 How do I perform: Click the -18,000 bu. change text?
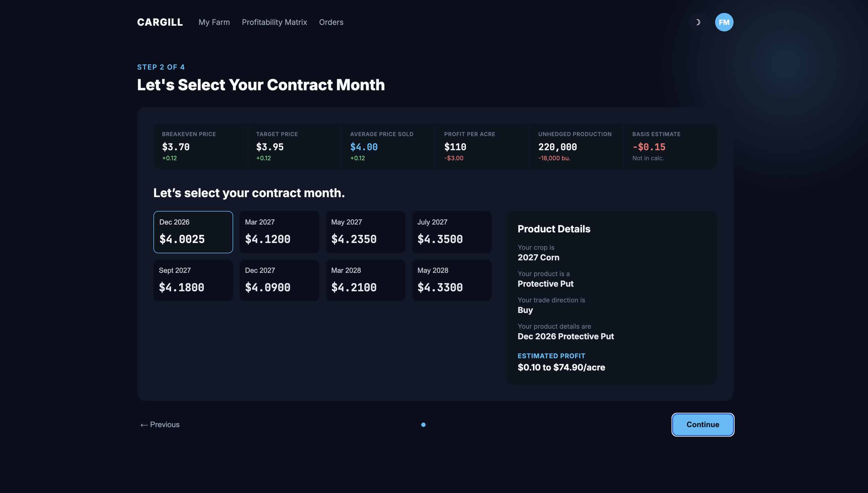point(554,158)
